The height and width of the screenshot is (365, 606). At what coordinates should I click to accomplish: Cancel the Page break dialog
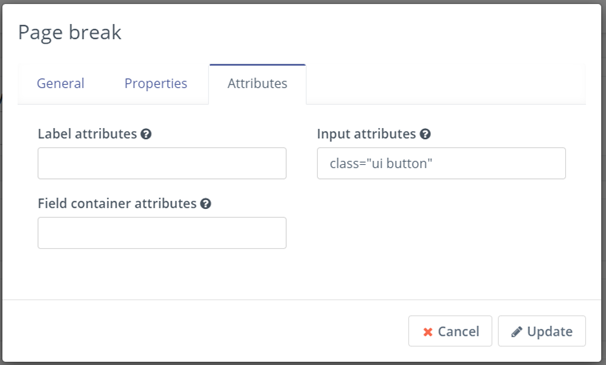click(x=450, y=331)
